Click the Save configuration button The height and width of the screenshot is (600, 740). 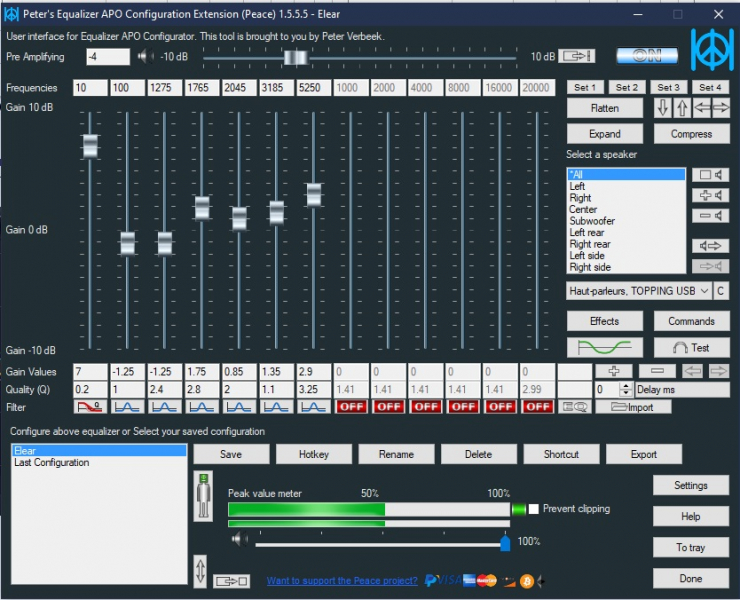pyautogui.click(x=231, y=454)
